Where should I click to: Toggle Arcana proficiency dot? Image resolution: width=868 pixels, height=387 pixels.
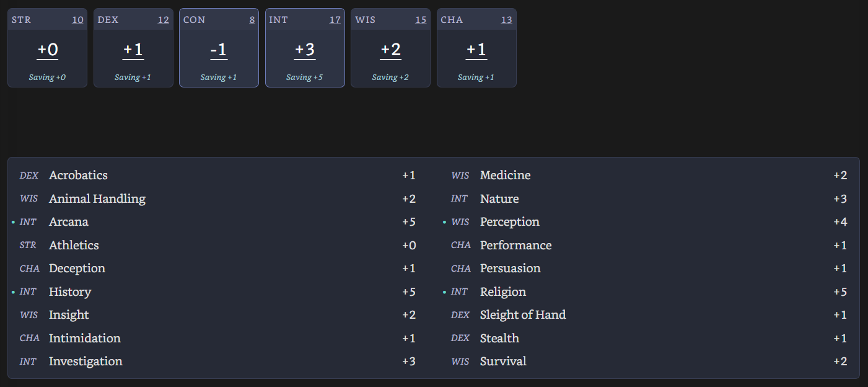pyautogui.click(x=13, y=222)
